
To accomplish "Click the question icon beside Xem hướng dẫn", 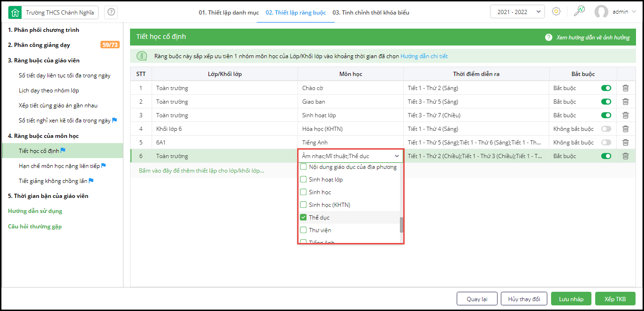I will 548,37.
